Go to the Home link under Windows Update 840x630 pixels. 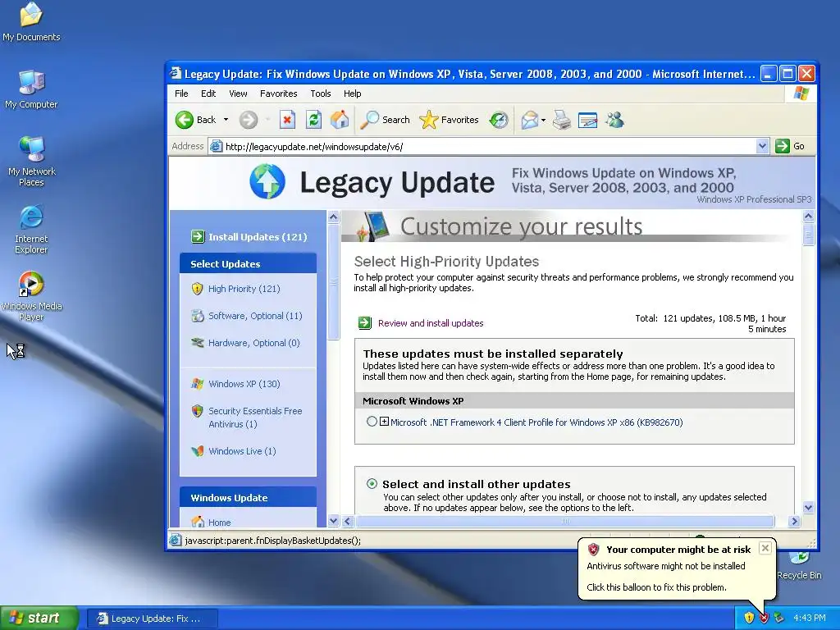click(220, 523)
